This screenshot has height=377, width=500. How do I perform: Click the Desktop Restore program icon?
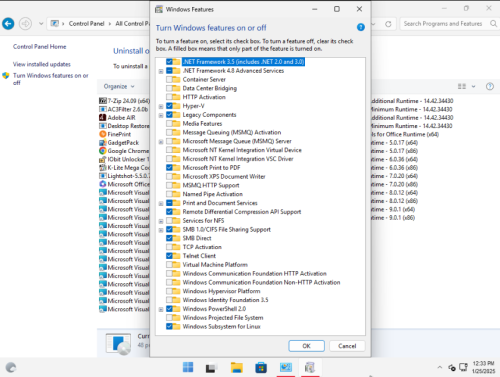[x=103, y=126]
